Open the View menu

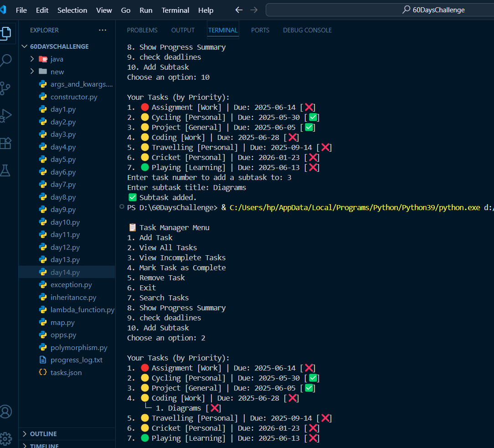tap(104, 10)
